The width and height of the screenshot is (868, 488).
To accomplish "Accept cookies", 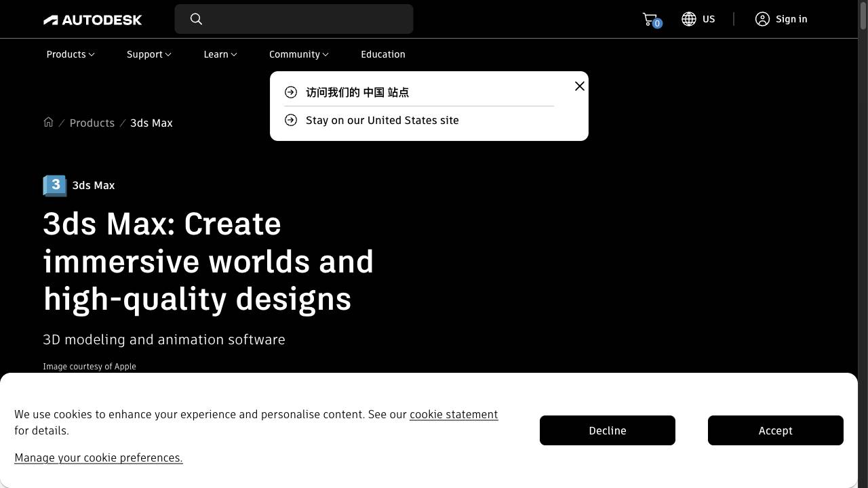I will [776, 430].
